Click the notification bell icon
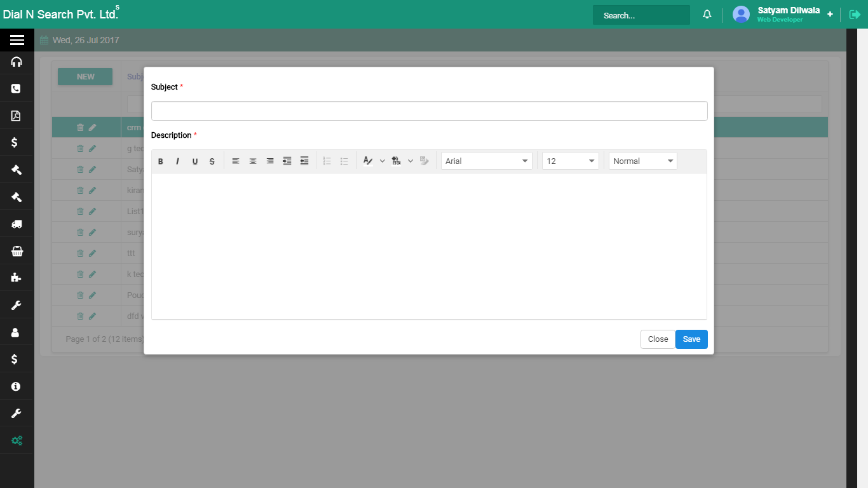Image resolution: width=868 pixels, height=488 pixels. (x=707, y=15)
